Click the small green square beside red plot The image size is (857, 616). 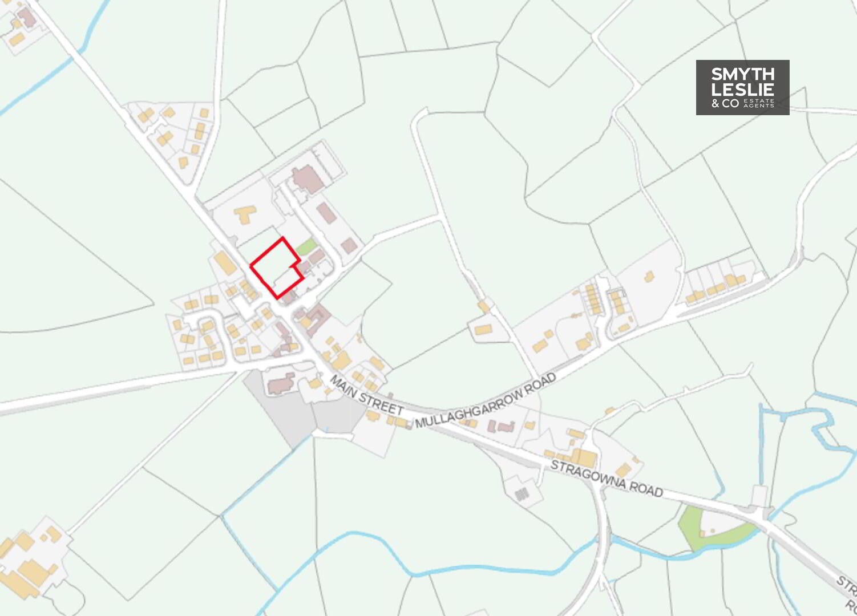coord(306,248)
